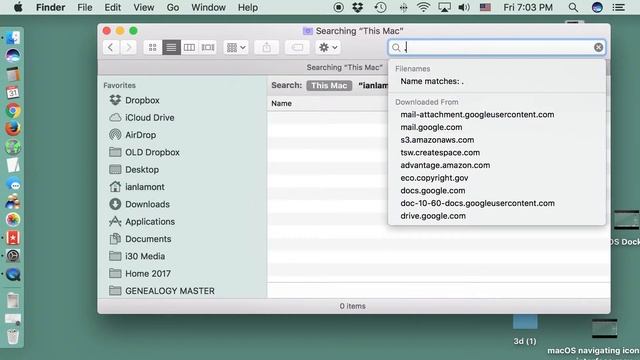This screenshot has height=360, width=640.
Task: Open Finder from the Dock
Action: [x=13, y=38]
